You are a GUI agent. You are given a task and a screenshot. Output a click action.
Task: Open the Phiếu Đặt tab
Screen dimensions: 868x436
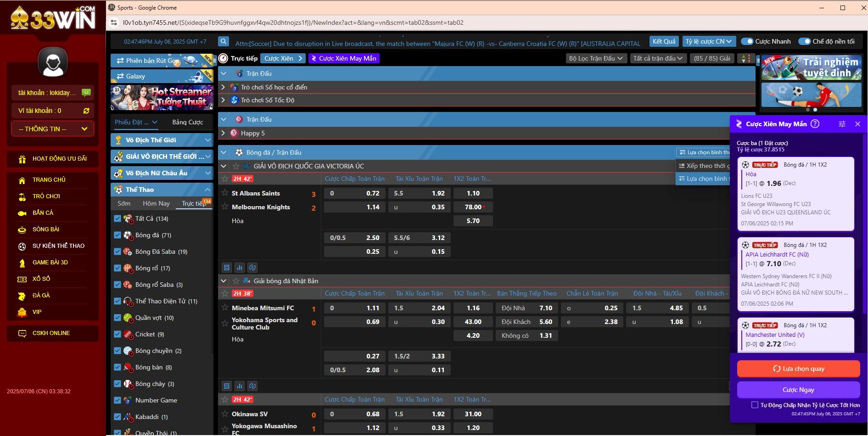point(136,122)
